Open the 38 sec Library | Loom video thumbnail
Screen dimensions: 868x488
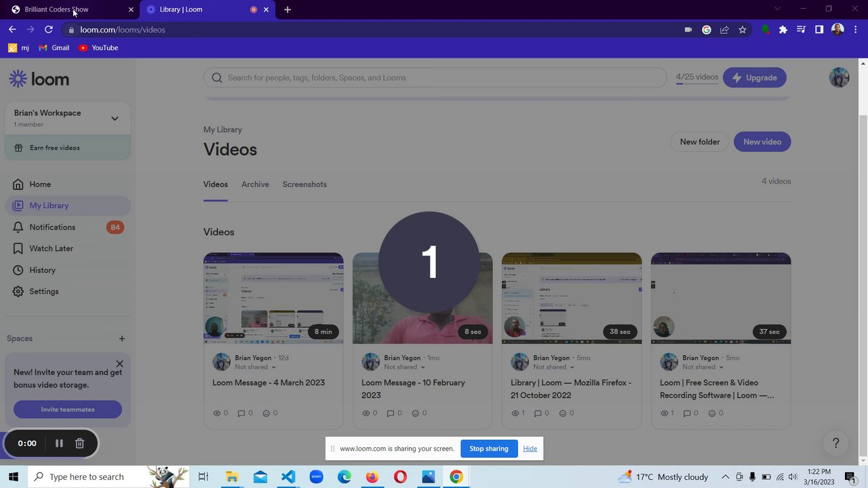572,298
